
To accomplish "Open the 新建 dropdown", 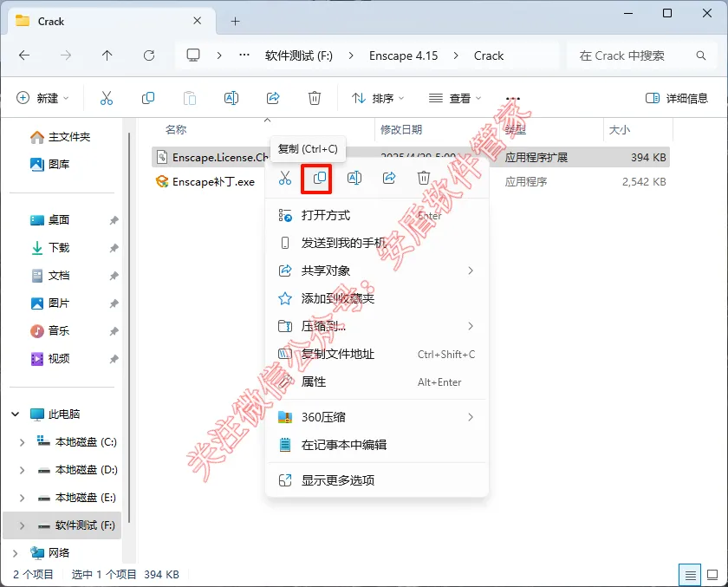I will pos(42,98).
